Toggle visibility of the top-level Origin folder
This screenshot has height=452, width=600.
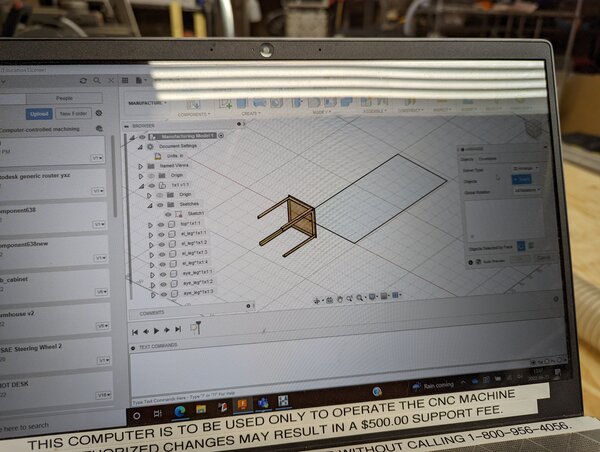click(151, 176)
